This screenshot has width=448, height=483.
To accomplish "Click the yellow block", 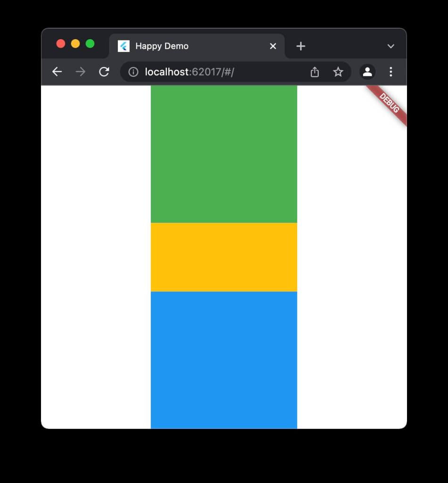I will 224,257.
